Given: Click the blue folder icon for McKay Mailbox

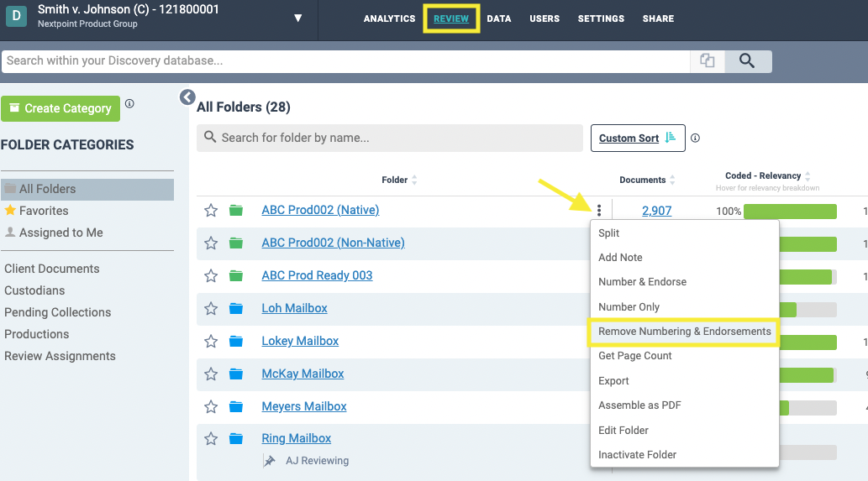Looking at the screenshot, I should coord(236,374).
